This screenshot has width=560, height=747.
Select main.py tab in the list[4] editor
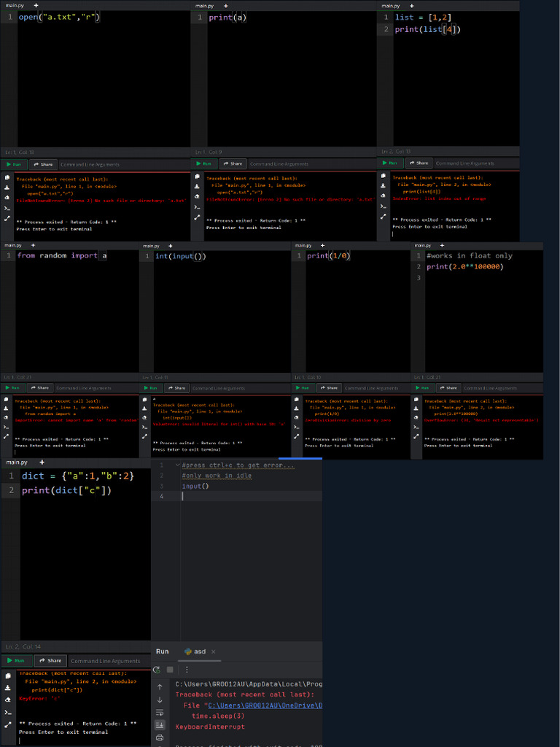tap(391, 6)
